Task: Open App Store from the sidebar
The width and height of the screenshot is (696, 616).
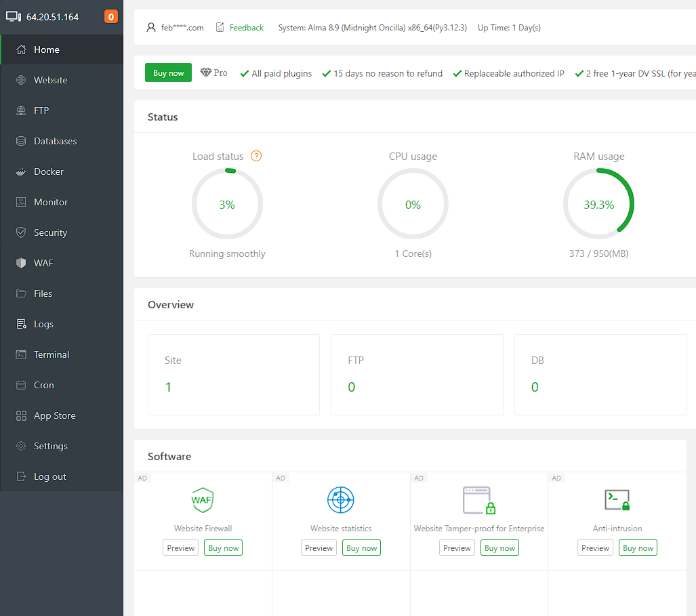Action: (x=62, y=416)
